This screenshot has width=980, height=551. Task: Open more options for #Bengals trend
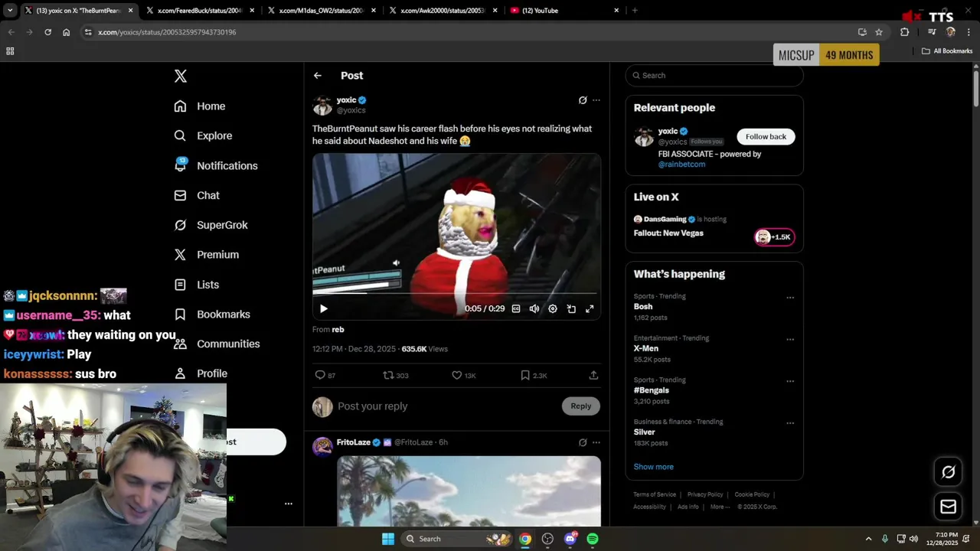790,381
